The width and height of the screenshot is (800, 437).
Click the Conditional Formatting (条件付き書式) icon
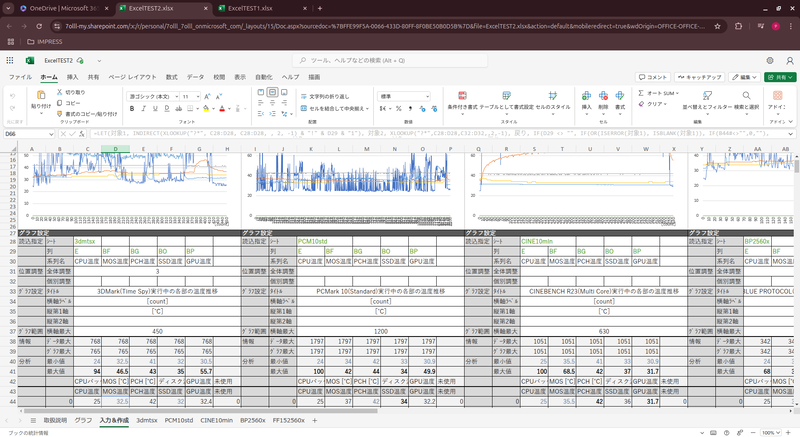coord(462,95)
